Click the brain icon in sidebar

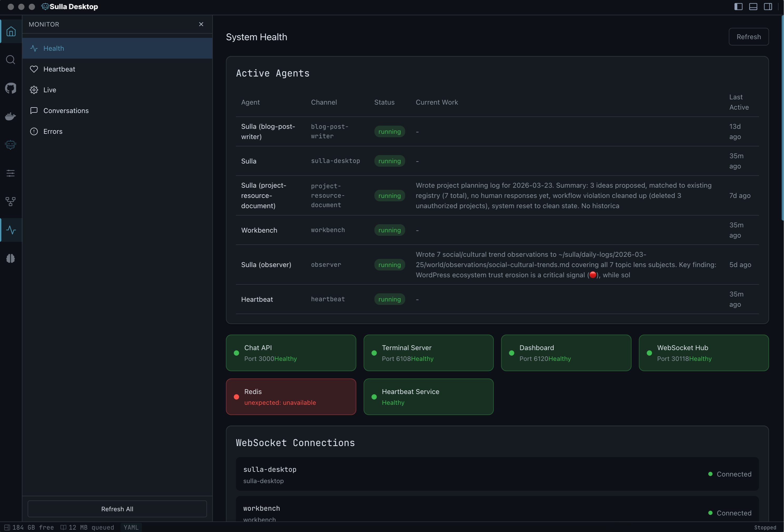(11, 259)
